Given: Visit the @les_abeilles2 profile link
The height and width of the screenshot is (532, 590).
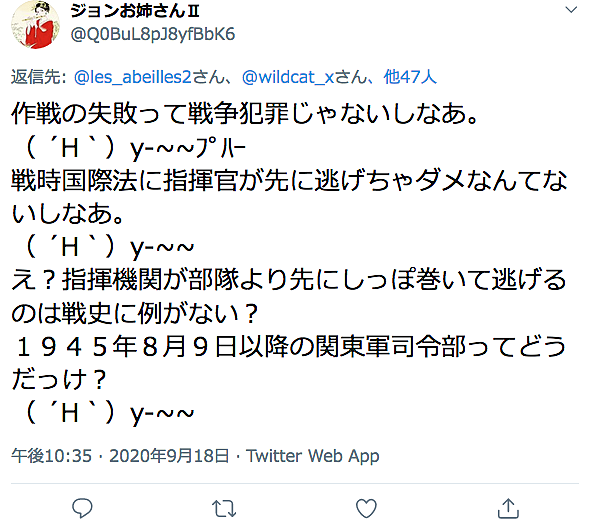Looking at the screenshot, I should tap(133, 77).
